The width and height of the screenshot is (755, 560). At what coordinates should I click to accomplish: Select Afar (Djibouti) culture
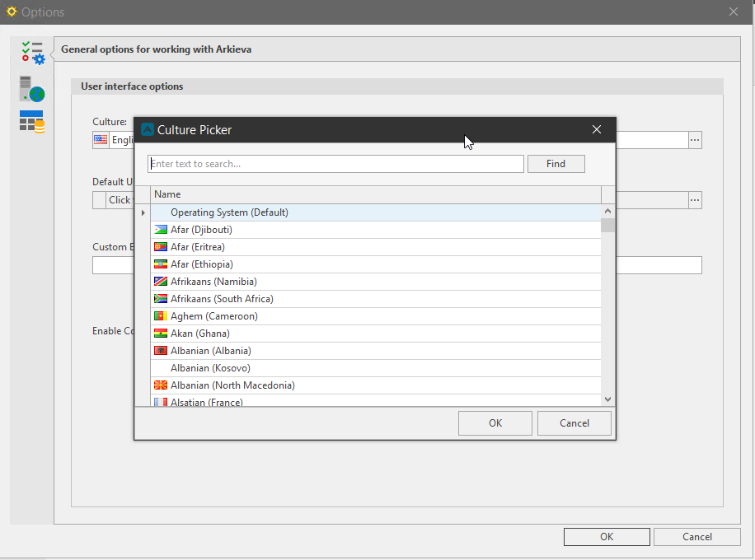[x=376, y=230]
